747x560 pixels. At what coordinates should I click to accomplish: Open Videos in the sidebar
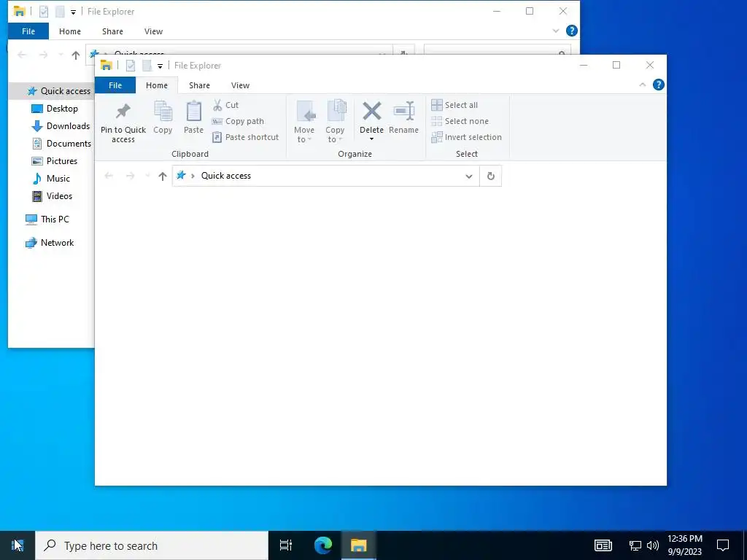[52, 196]
